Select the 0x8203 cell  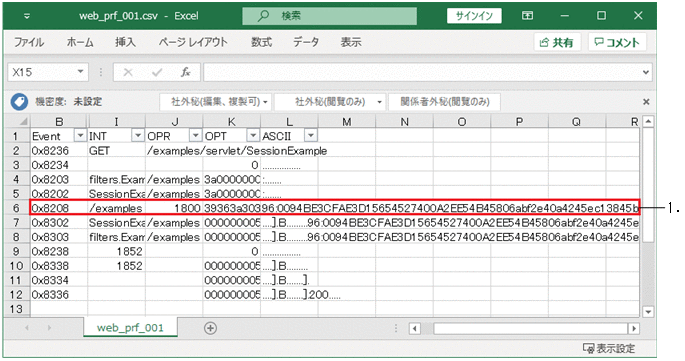point(59,179)
